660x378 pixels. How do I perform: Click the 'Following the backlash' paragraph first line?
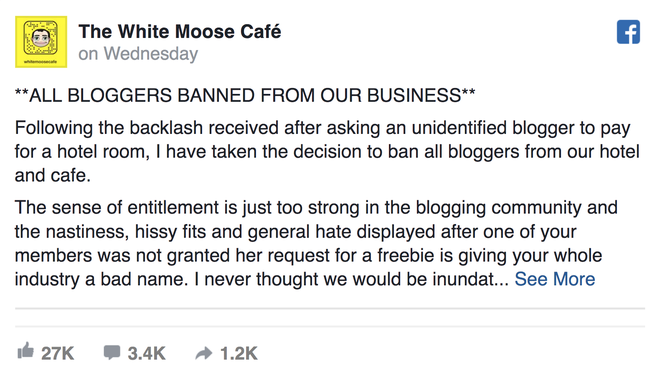point(322,128)
